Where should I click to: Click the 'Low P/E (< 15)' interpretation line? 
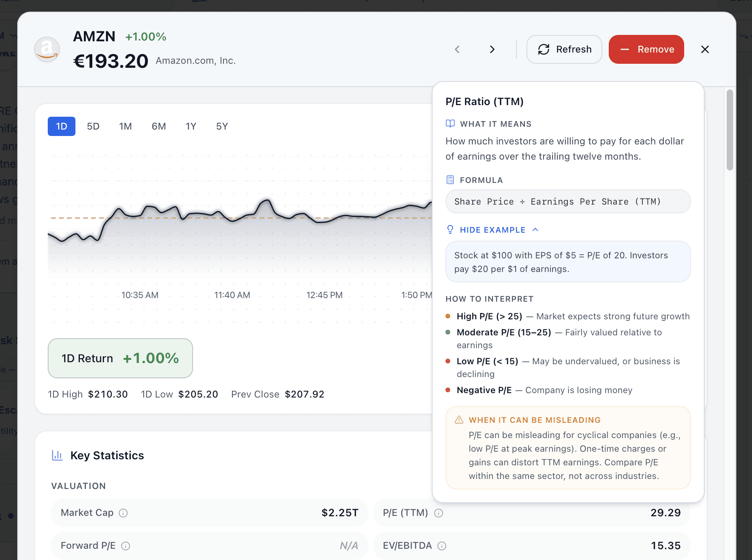coord(568,367)
